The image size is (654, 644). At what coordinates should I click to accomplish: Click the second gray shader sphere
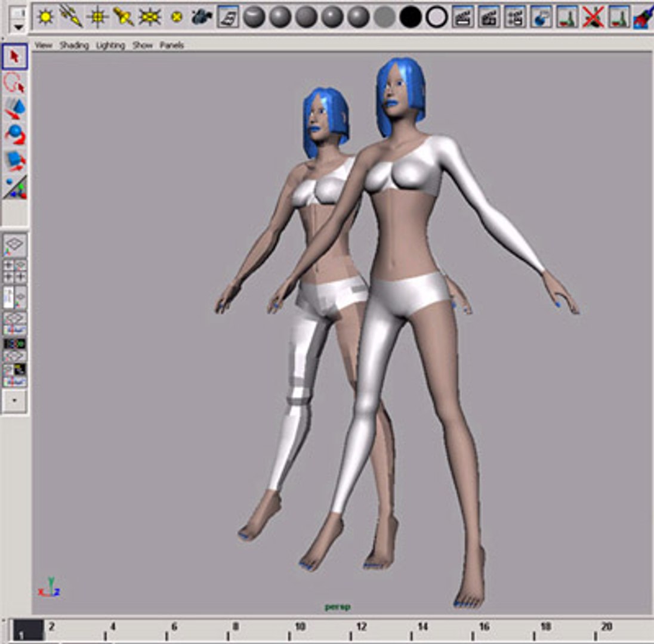280,17
